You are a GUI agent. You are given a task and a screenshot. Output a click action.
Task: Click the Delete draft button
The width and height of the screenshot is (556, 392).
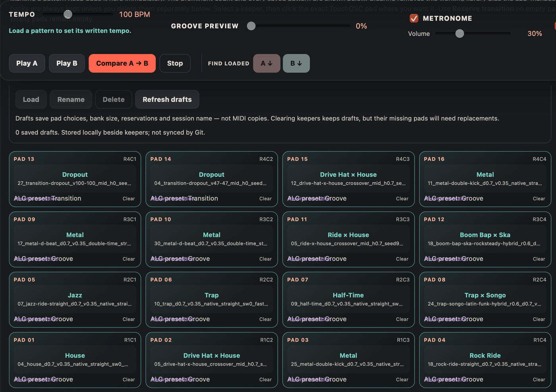tap(114, 99)
